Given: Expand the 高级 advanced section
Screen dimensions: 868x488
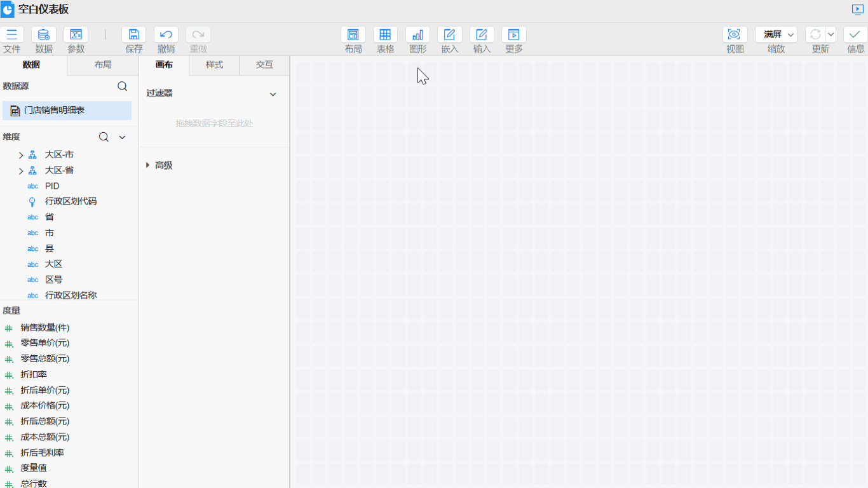Looking at the screenshot, I should pyautogui.click(x=148, y=165).
